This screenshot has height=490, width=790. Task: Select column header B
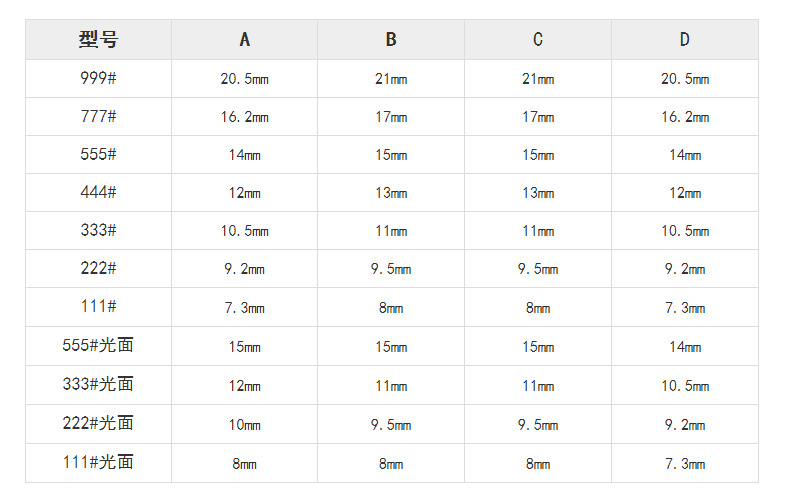coord(391,39)
